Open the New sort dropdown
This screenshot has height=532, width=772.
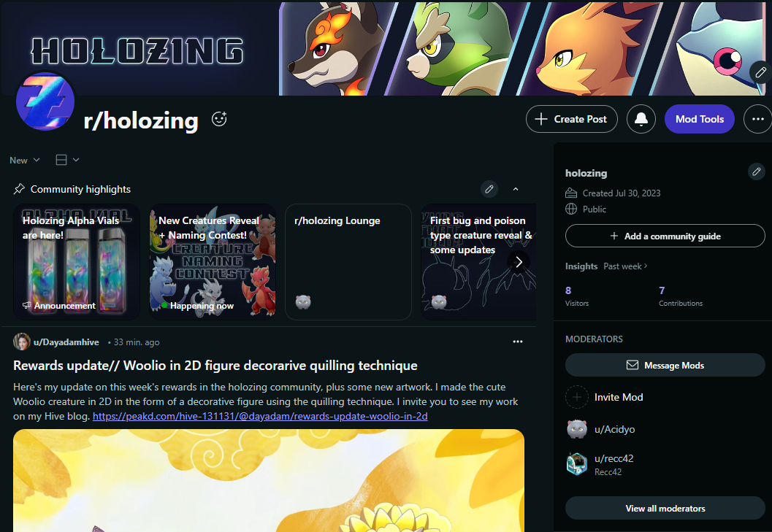[25, 160]
